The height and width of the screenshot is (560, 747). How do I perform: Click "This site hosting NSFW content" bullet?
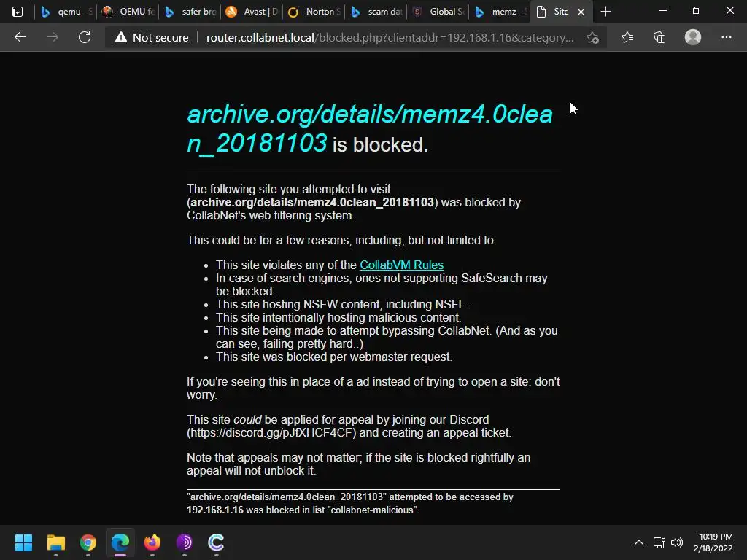tap(341, 304)
